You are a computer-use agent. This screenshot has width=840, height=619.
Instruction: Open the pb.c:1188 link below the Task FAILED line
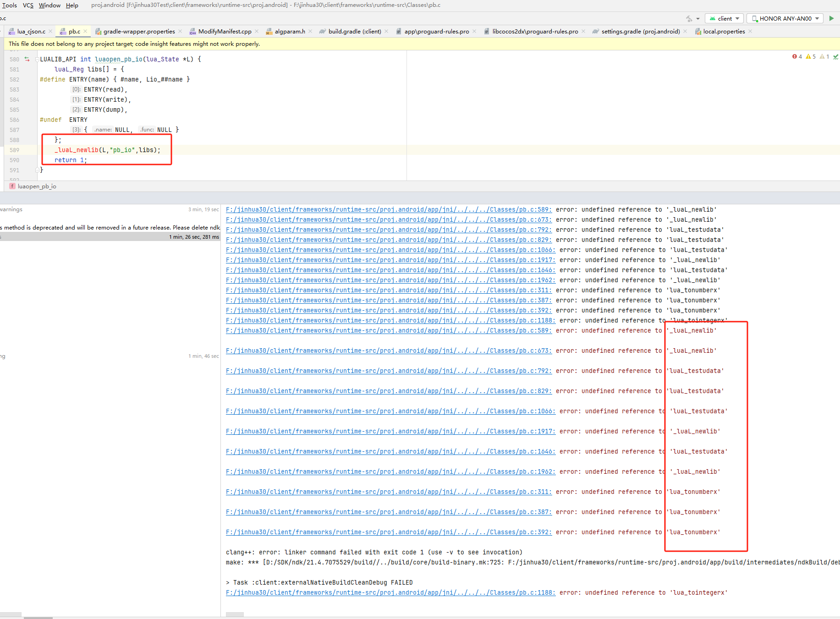[x=390, y=592]
